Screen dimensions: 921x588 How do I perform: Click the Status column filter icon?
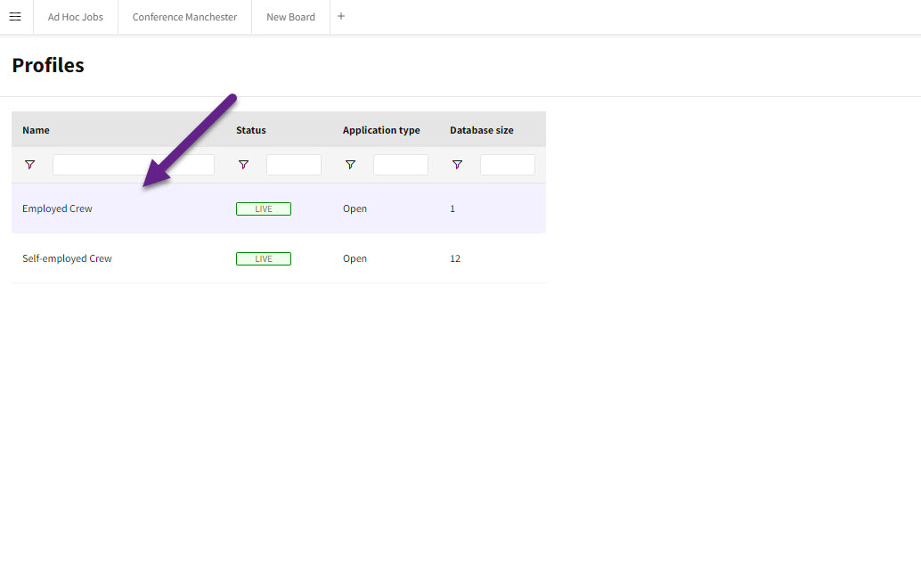(243, 165)
